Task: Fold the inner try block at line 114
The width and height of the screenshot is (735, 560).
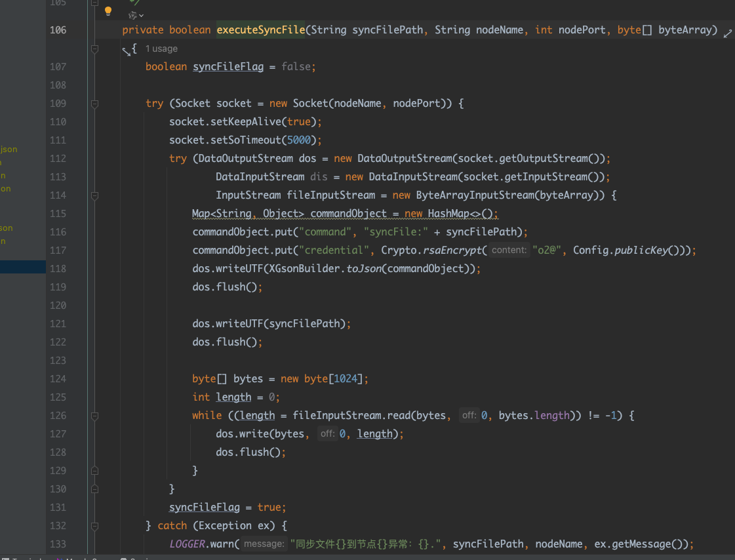Action: coord(95,195)
